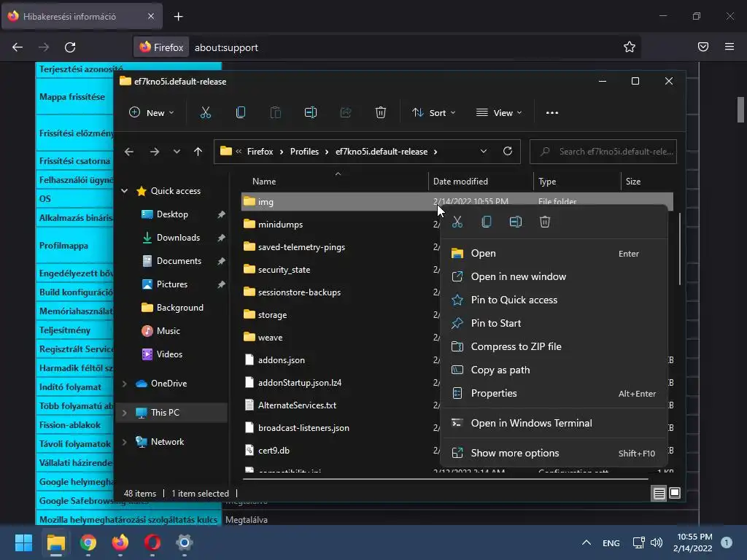This screenshot has width=747, height=560.
Task: Select the addons.json file
Action: [x=281, y=360]
